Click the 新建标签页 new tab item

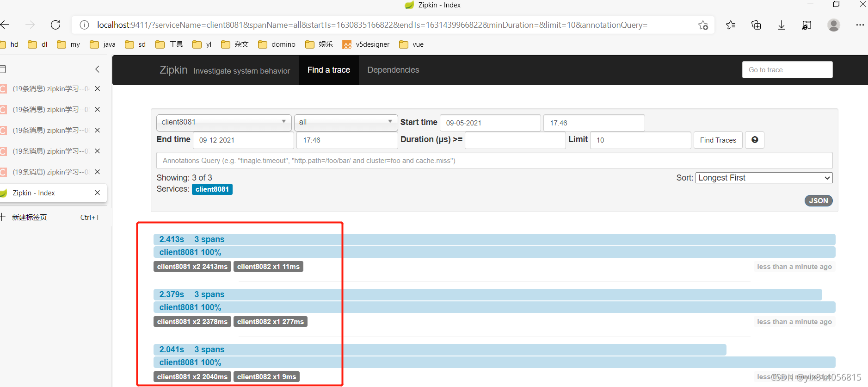[x=51, y=217]
